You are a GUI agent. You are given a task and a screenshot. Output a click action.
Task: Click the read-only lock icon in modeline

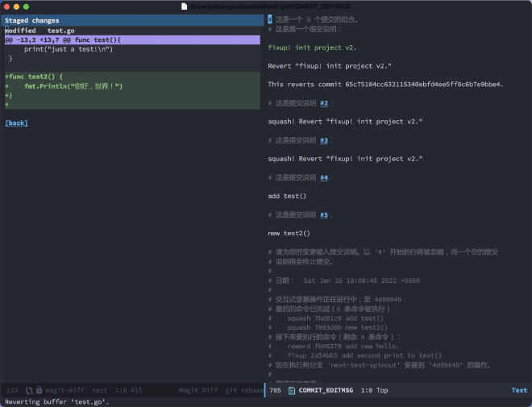tap(39, 390)
